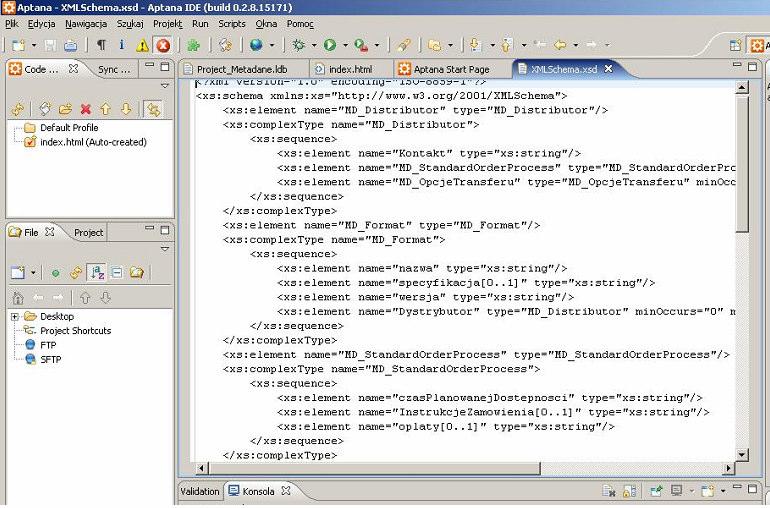Click the open folder icon in Code panel
770x508 pixels.
(x=65, y=109)
